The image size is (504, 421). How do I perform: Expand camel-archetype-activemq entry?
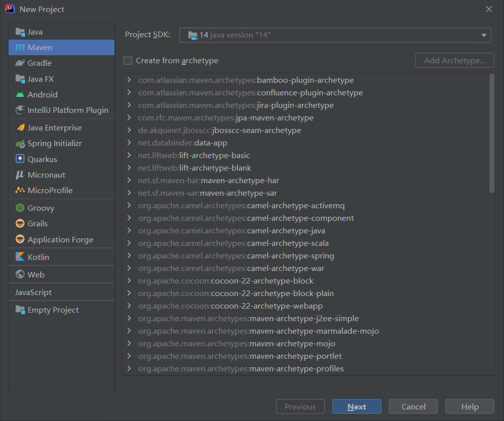click(x=129, y=205)
